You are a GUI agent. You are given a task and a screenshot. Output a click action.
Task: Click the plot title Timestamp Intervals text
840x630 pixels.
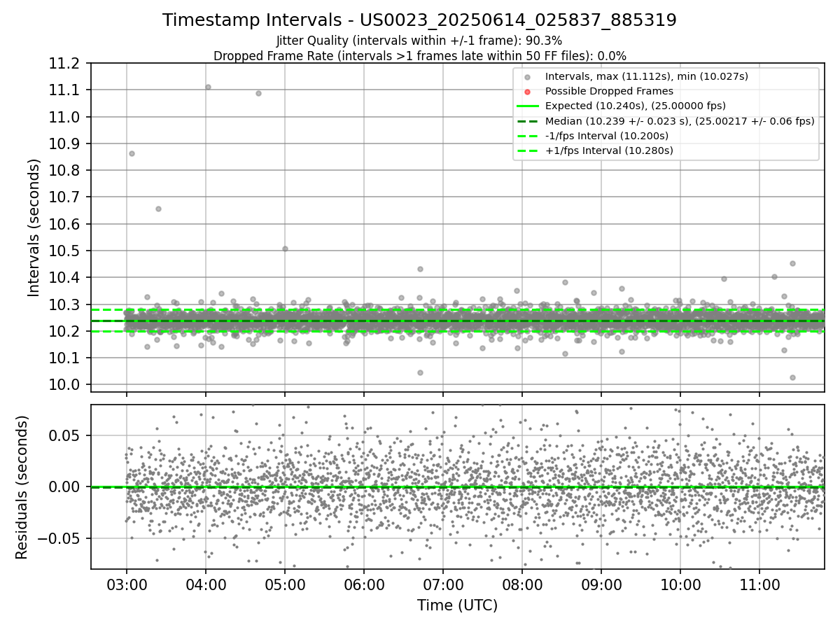point(419,20)
